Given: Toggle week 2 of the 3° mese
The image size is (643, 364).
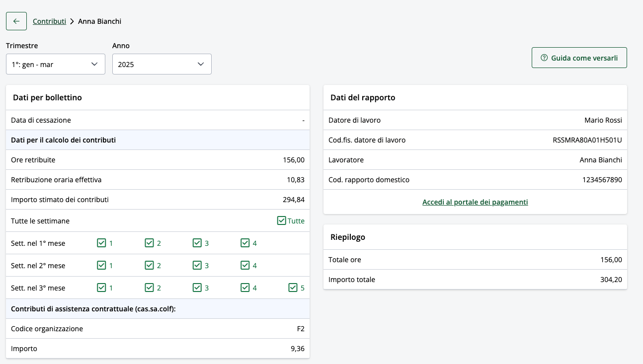Looking at the screenshot, I should pyautogui.click(x=149, y=288).
